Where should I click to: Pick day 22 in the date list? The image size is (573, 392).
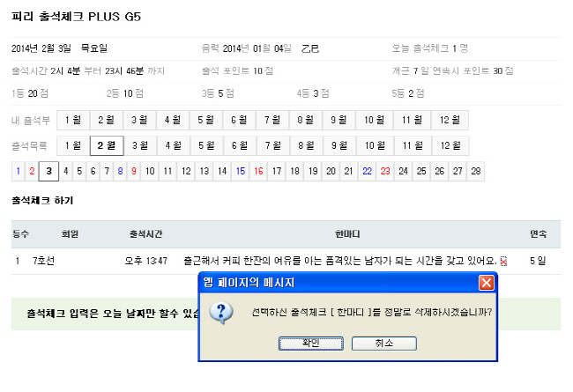coord(367,171)
